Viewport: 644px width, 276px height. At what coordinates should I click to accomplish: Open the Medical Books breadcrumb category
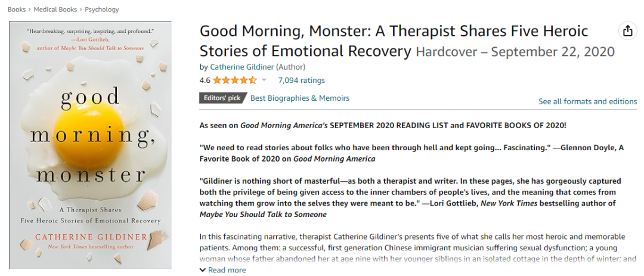pyautogui.click(x=55, y=10)
